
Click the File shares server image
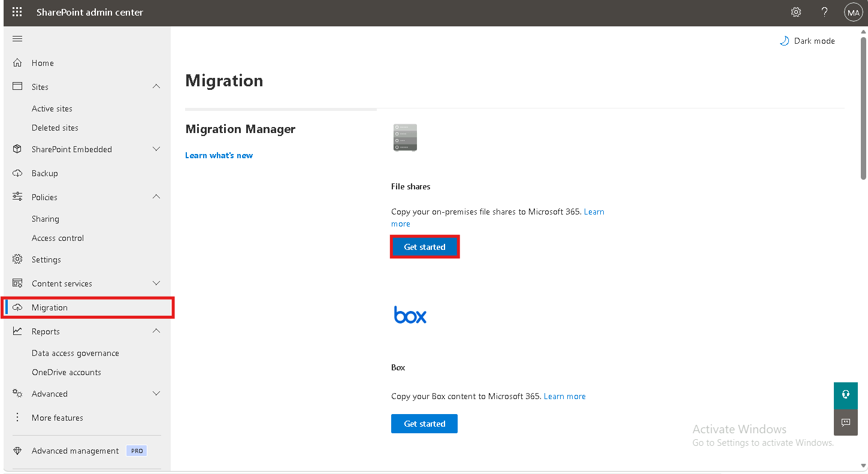point(405,137)
